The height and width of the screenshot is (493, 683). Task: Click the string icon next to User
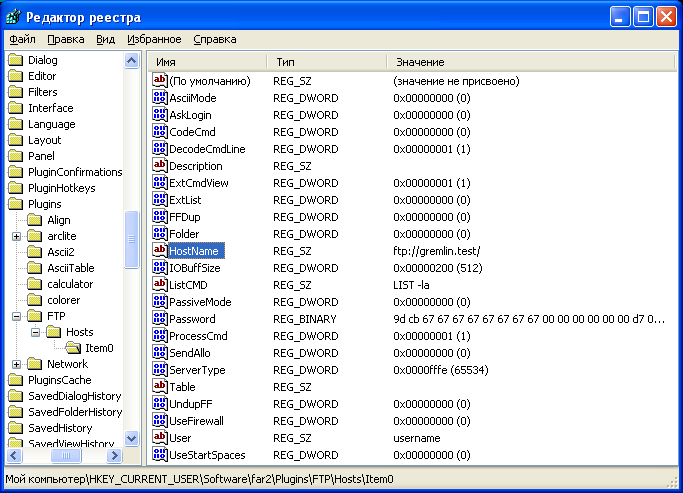pyautogui.click(x=160, y=437)
